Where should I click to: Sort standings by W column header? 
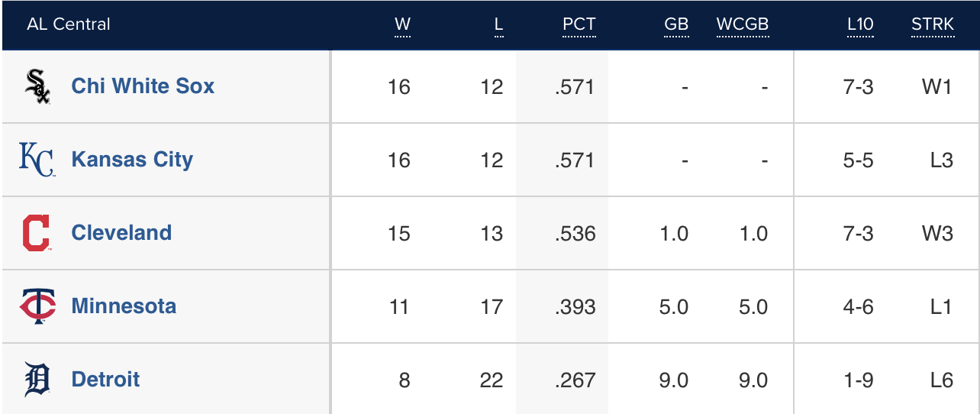(x=402, y=24)
